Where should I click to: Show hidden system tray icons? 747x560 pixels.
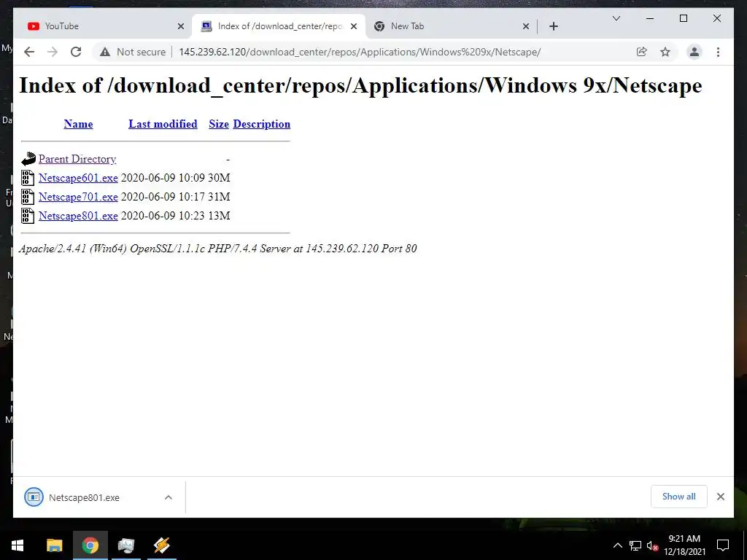(617, 545)
